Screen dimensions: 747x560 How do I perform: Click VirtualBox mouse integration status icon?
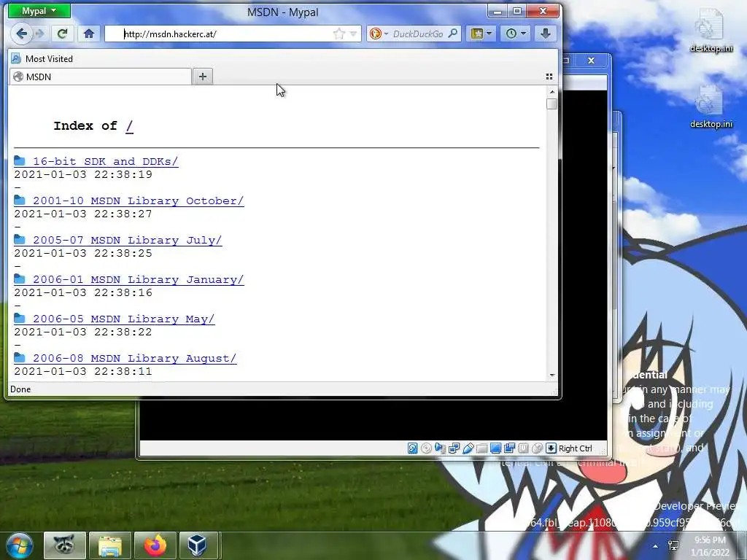[x=537, y=448]
